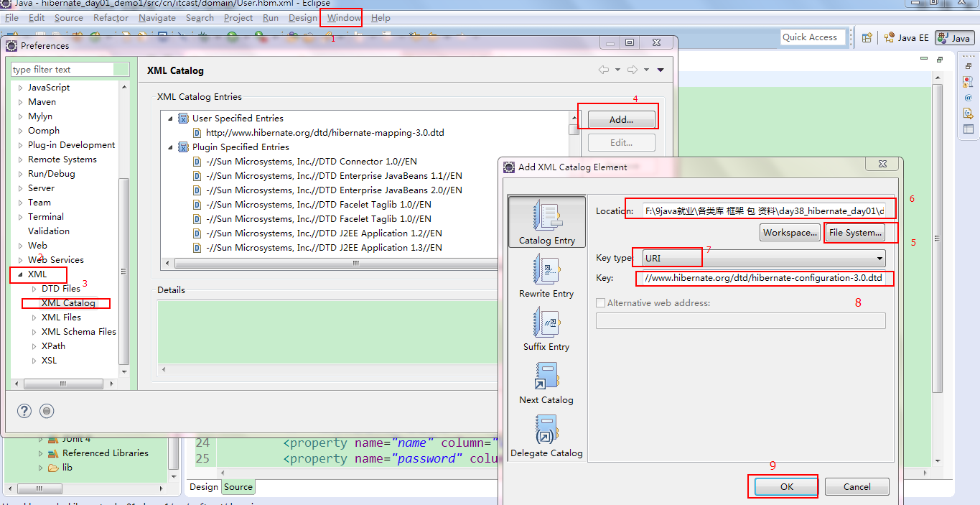Click the type filter text box
The width and height of the screenshot is (980, 505).
pos(70,70)
